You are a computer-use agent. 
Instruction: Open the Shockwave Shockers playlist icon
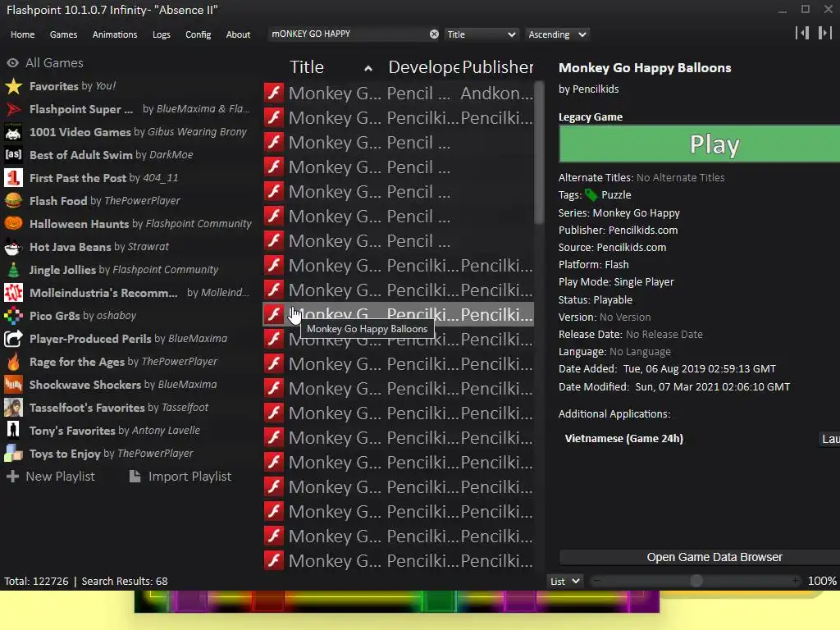point(13,385)
